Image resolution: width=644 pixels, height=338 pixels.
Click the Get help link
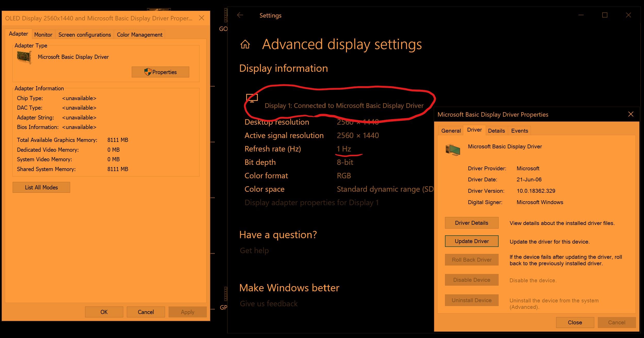pos(254,251)
